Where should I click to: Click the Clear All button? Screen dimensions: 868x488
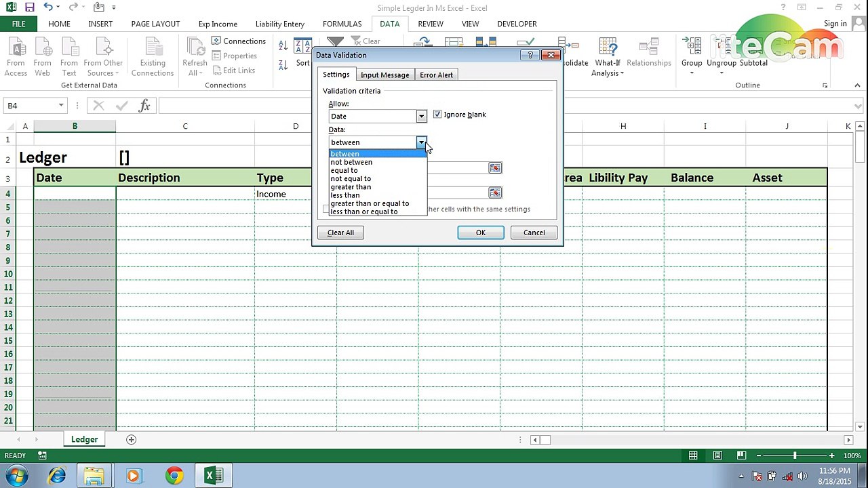(x=340, y=232)
